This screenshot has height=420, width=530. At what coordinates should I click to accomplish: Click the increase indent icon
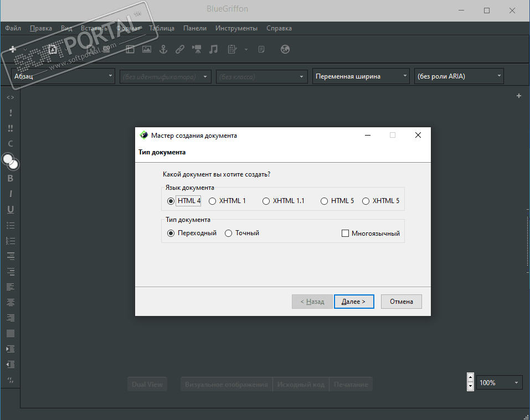click(11, 349)
